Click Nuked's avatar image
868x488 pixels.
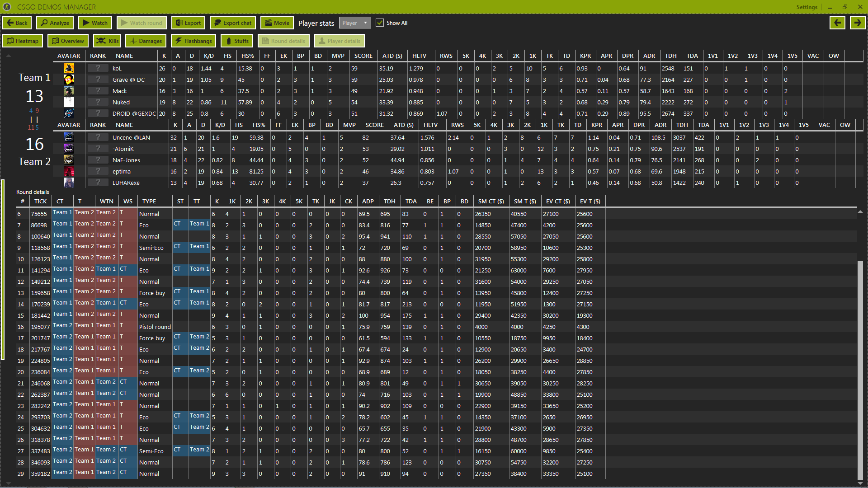pyautogui.click(x=69, y=102)
